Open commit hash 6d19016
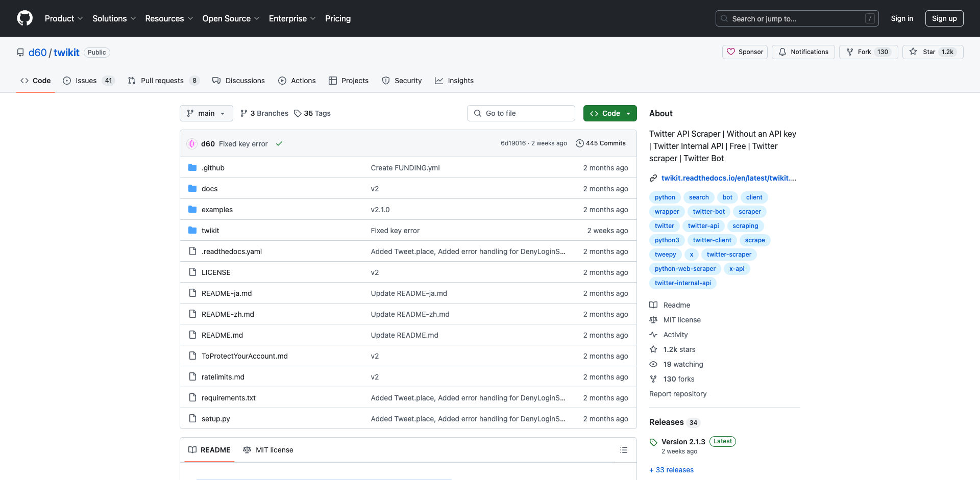 coord(513,143)
